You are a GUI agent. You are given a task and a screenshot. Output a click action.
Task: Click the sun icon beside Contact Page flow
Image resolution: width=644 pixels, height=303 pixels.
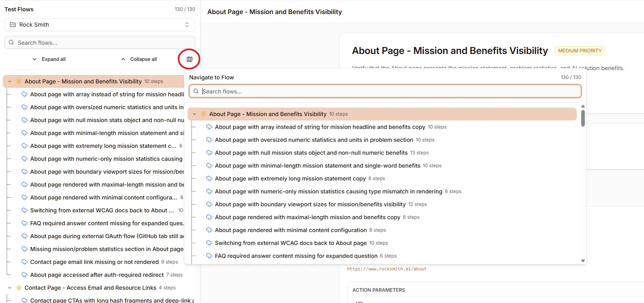pos(19,288)
